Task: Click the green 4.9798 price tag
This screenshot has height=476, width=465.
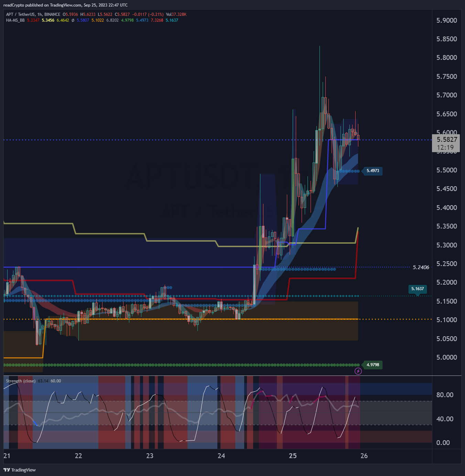Action: [373, 365]
